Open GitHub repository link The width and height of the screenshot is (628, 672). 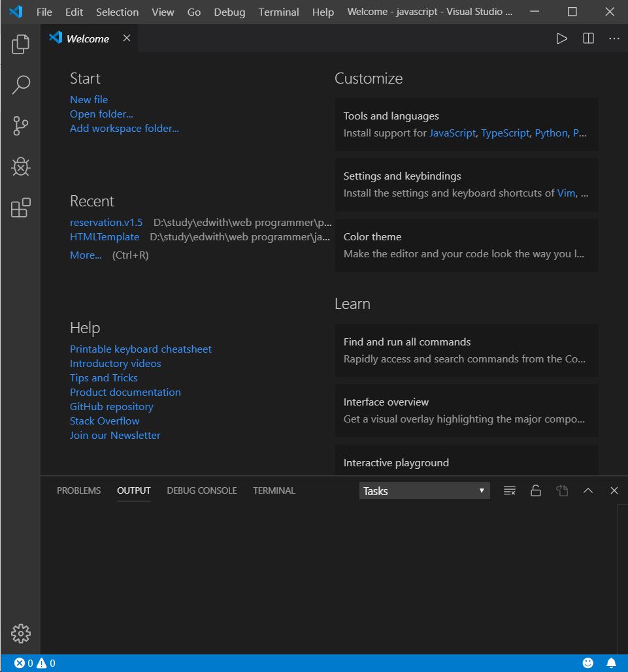(112, 406)
